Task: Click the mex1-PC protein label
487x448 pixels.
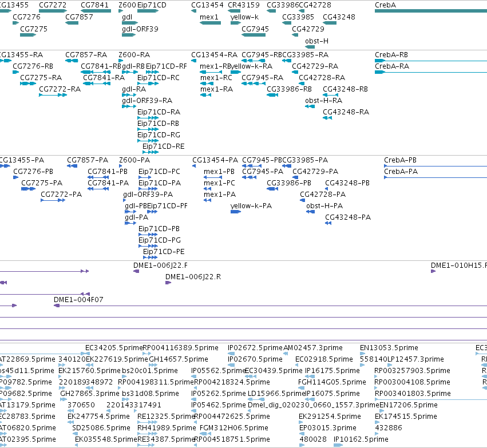Action: (219, 183)
